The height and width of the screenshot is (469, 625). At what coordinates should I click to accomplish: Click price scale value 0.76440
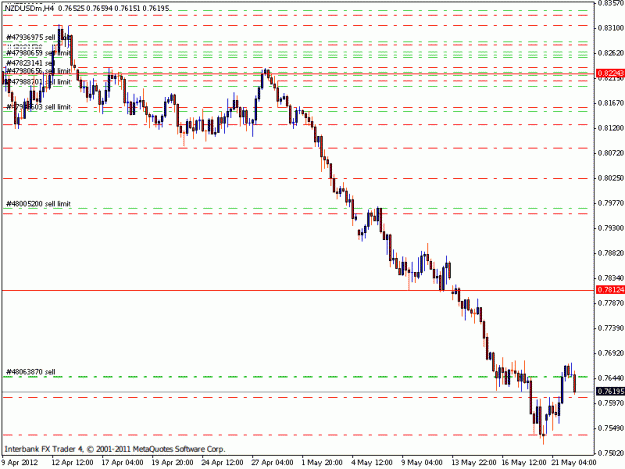[x=611, y=378]
